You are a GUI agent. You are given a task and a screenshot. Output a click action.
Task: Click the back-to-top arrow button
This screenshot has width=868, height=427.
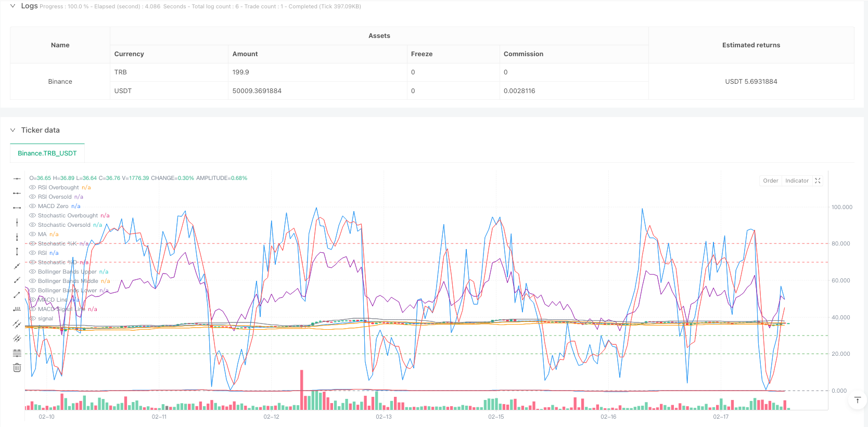[858, 400]
